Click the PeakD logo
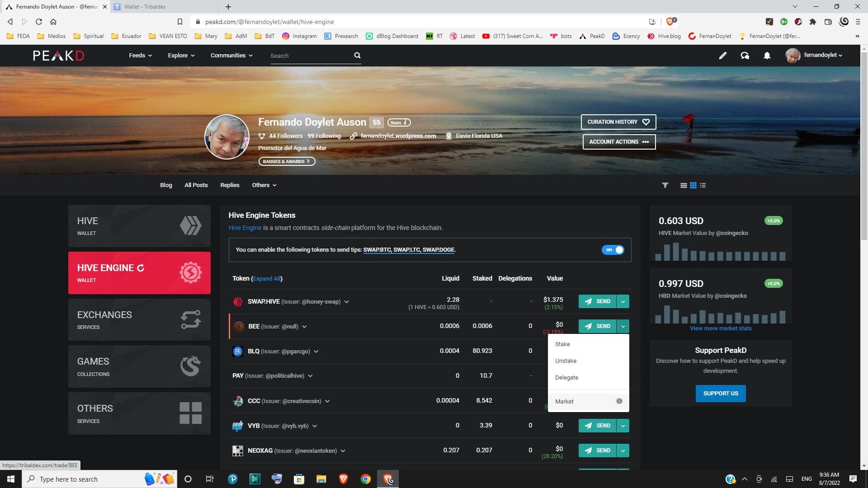Image resolution: width=868 pixels, height=488 pixels. [59, 56]
